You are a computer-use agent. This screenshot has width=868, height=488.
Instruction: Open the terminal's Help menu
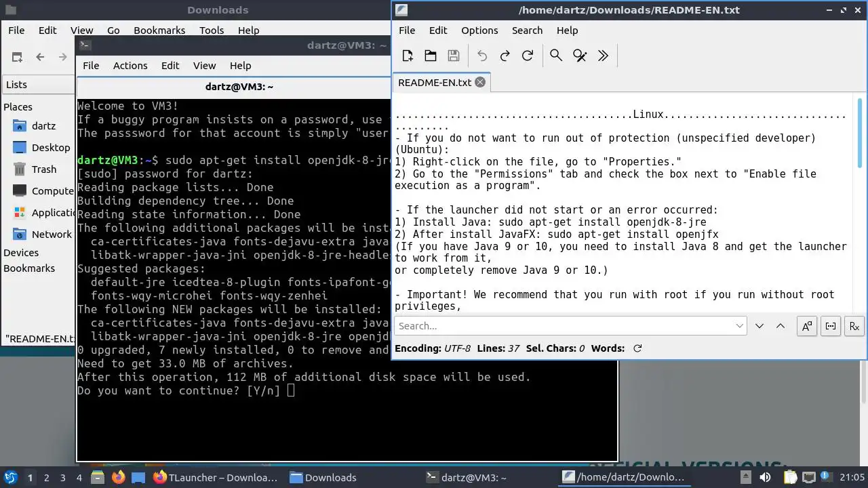tap(241, 66)
